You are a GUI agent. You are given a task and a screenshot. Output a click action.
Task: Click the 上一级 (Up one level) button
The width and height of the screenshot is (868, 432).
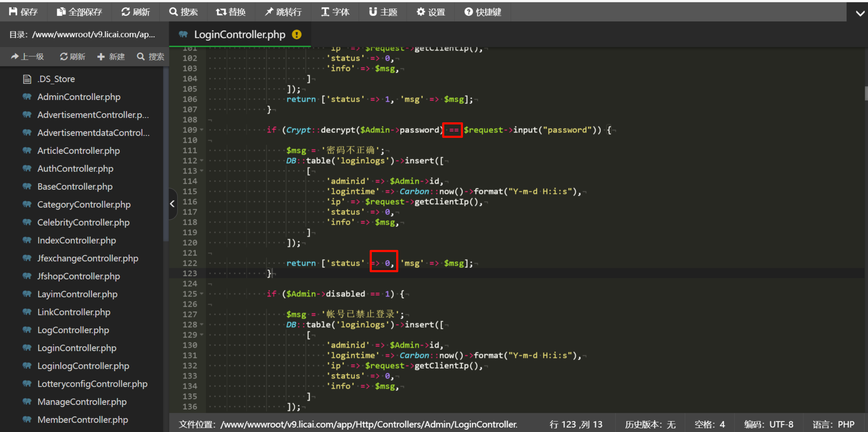point(28,57)
